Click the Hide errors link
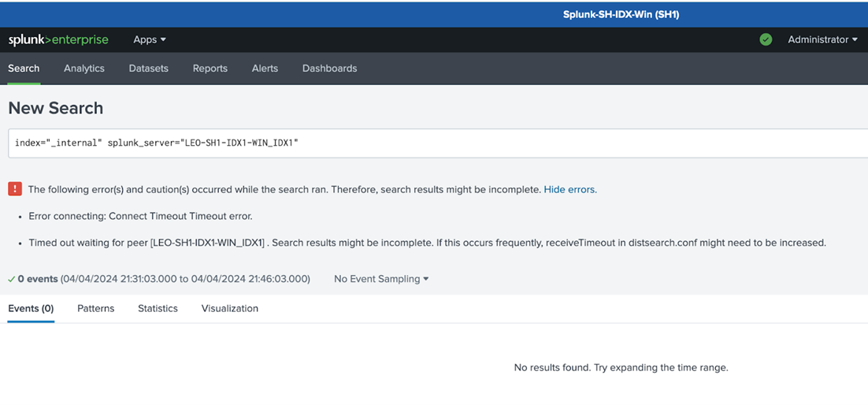The width and height of the screenshot is (868, 405). [x=570, y=189]
